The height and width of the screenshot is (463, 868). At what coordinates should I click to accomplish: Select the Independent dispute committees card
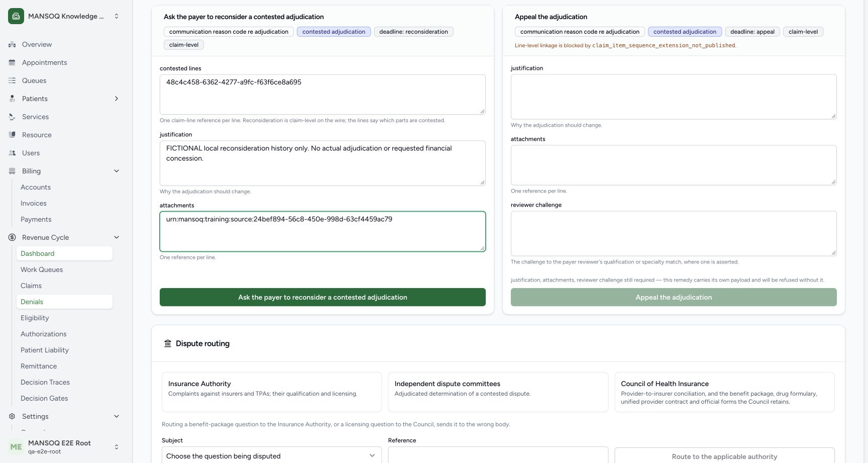pyautogui.click(x=498, y=392)
